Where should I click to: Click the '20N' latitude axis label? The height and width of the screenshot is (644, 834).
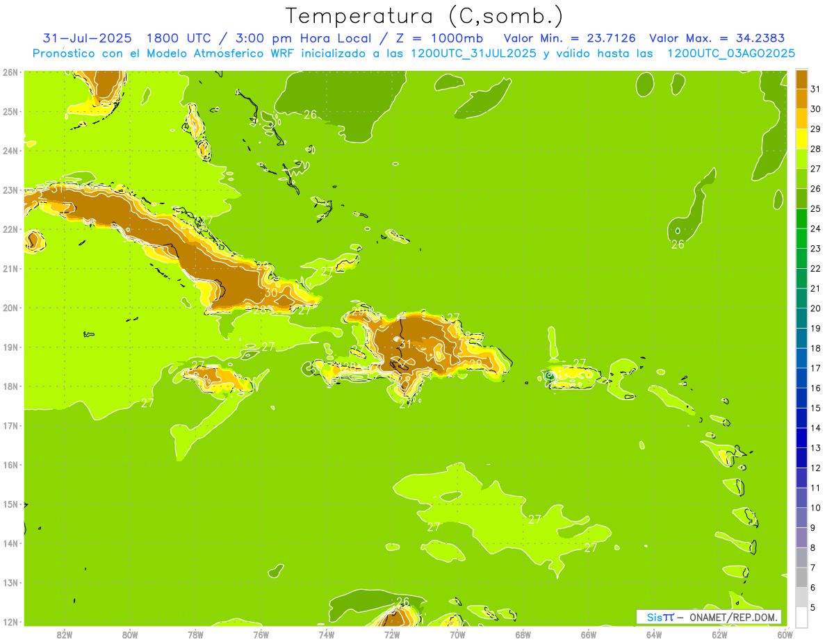pos(11,308)
